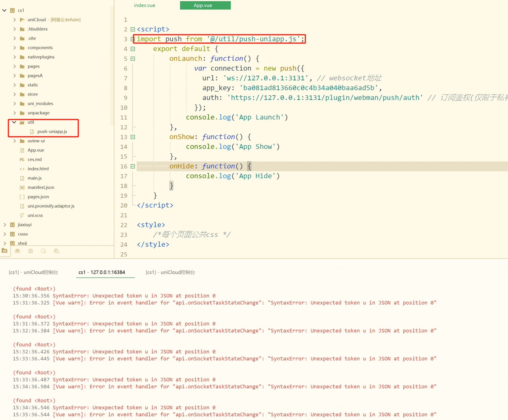The height and width of the screenshot is (420, 508).
Task: Open push-uniapp.js from the tree
Action: pos(52,132)
